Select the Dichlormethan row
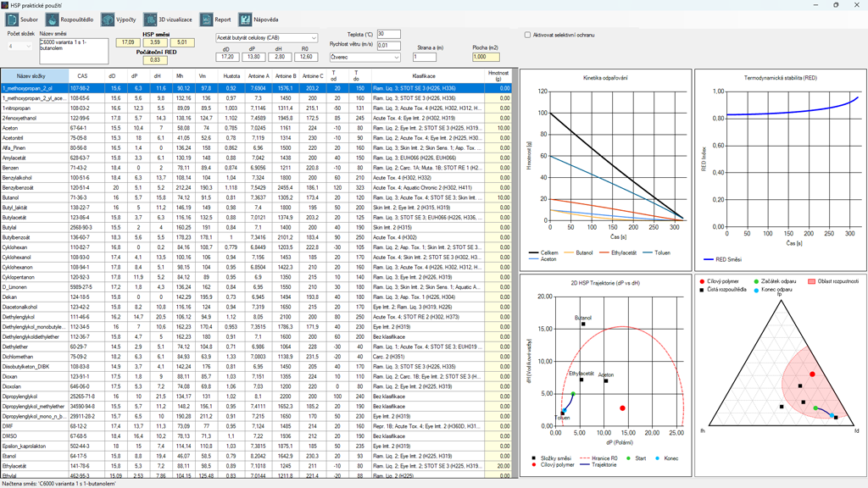 click(x=256, y=357)
